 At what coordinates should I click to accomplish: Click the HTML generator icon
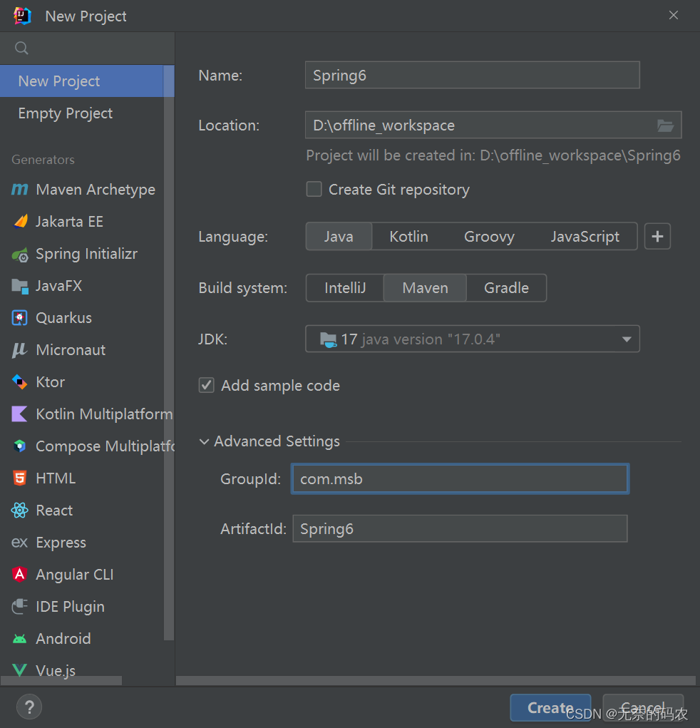point(19,478)
